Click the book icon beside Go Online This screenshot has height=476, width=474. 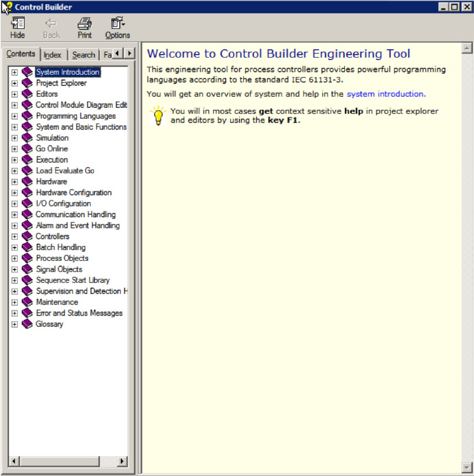[x=27, y=149]
